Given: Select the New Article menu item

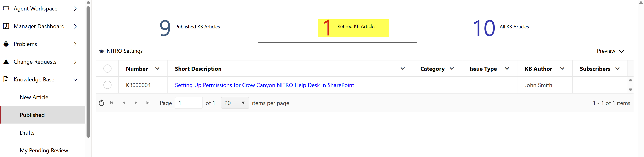Looking at the screenshot, I should (x=34, y=97).
